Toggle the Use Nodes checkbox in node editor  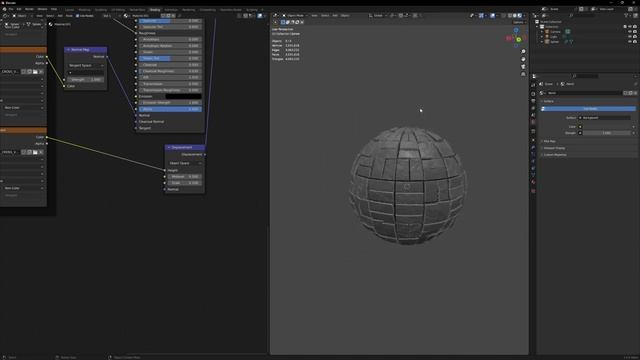tap(78, 16)
